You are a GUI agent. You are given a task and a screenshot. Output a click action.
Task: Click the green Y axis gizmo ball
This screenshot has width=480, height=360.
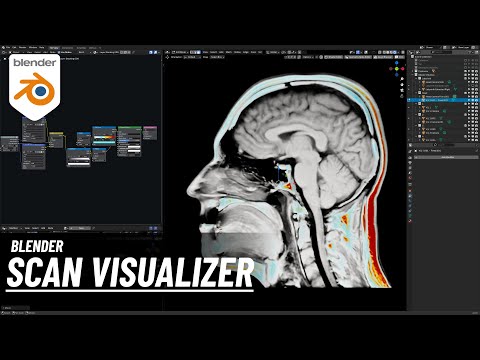coord(397,69)
